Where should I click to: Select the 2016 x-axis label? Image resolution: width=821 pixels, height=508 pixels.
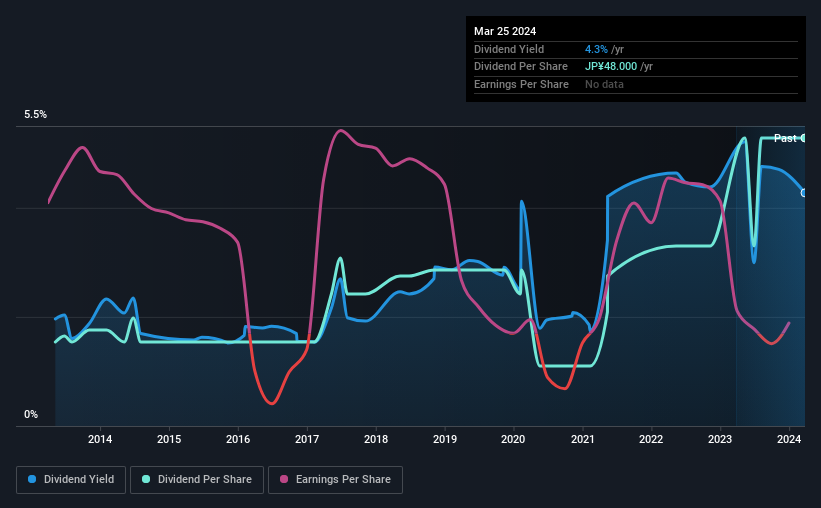click(x=238, y=439)
